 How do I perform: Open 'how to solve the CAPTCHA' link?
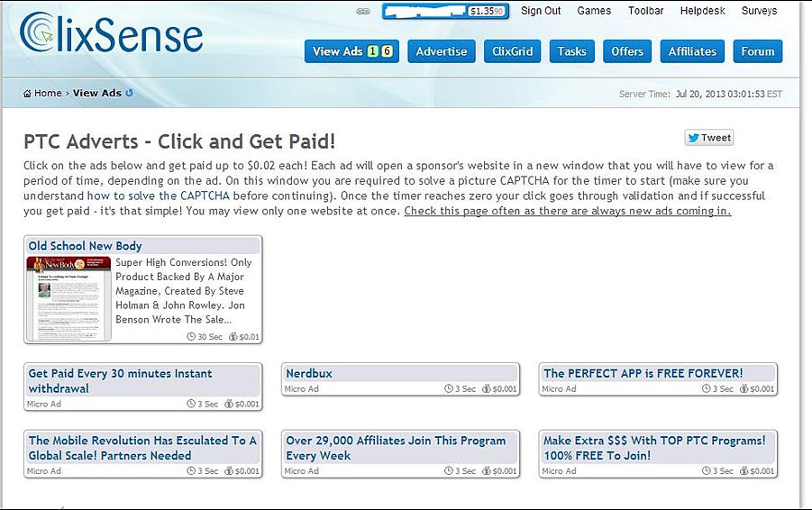click(158, 196)
